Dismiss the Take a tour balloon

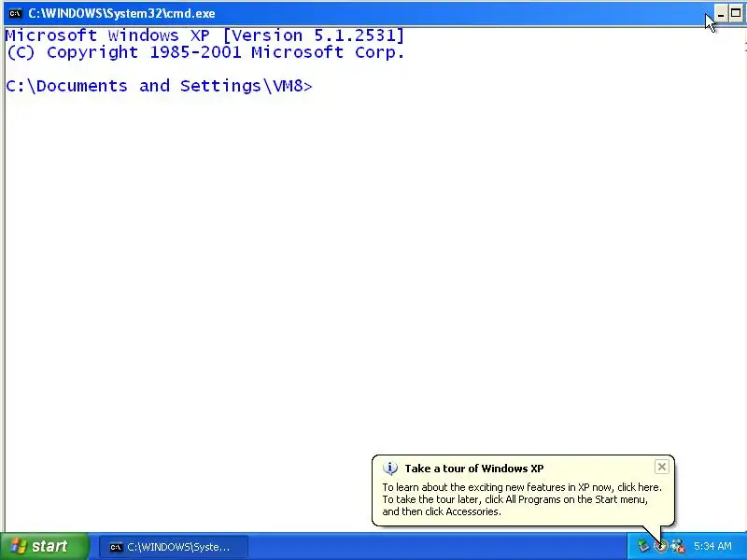click(662, 468)
